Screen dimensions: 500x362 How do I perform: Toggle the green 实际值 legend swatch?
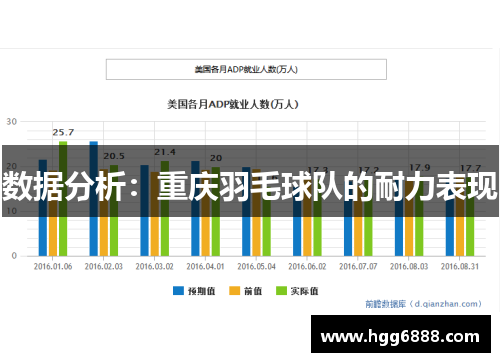pos(281,291)
